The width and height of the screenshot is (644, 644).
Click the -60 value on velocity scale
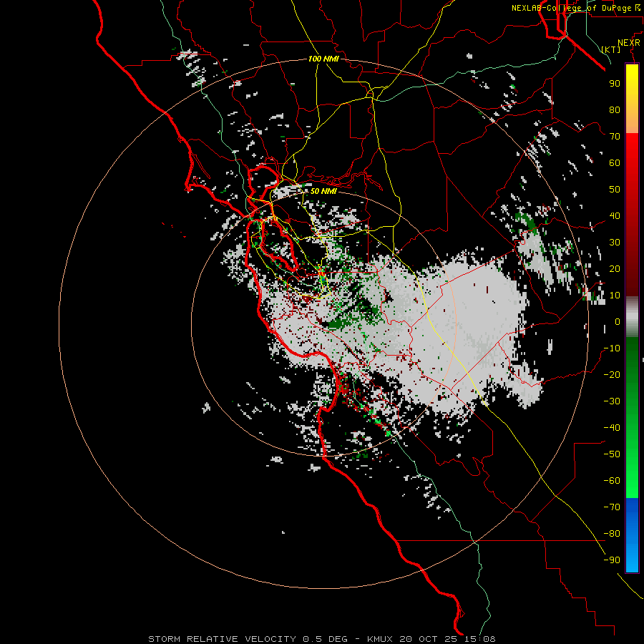(612, 481)
